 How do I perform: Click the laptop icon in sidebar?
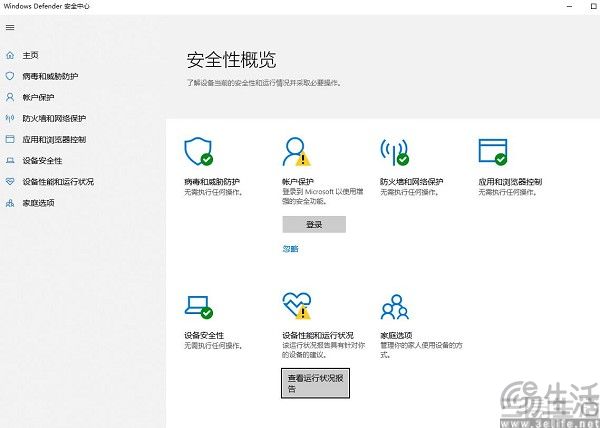coord(10,161)
